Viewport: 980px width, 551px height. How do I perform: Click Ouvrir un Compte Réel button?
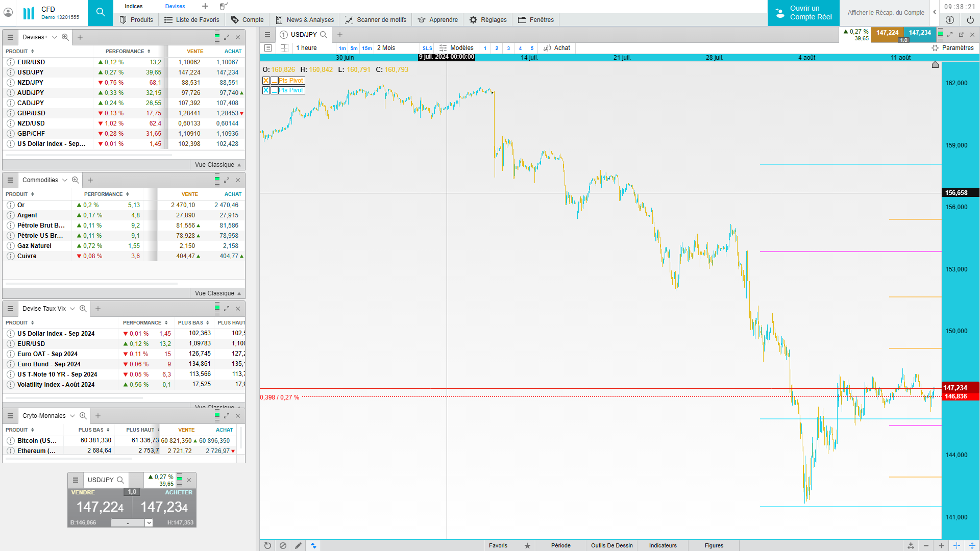tap(803, 13)
